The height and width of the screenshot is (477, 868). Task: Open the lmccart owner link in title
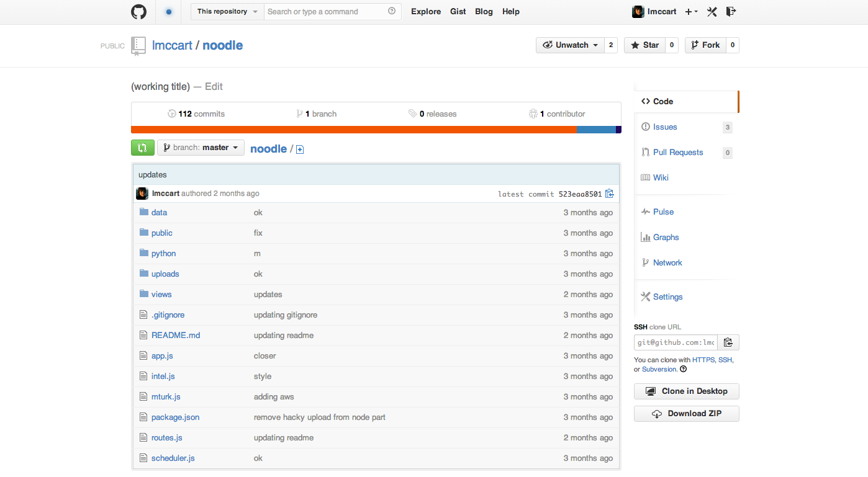click(x=172, y=45)
